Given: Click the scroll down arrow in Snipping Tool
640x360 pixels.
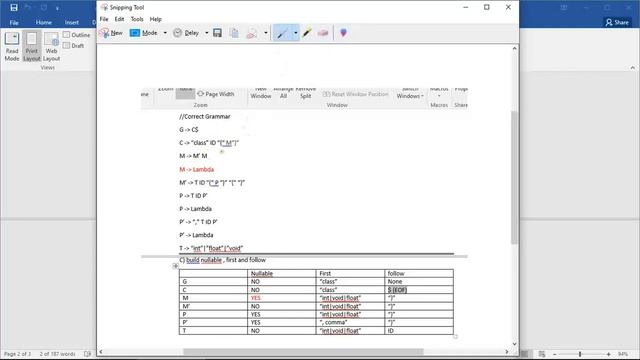Looking at the screenshot, I should tap(514, 344).
